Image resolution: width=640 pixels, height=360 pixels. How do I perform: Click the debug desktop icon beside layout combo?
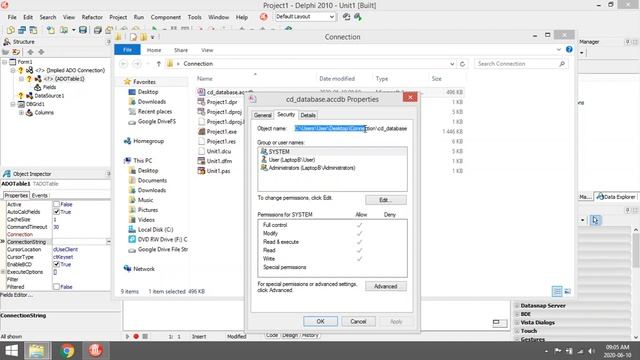tap(358, 17)
